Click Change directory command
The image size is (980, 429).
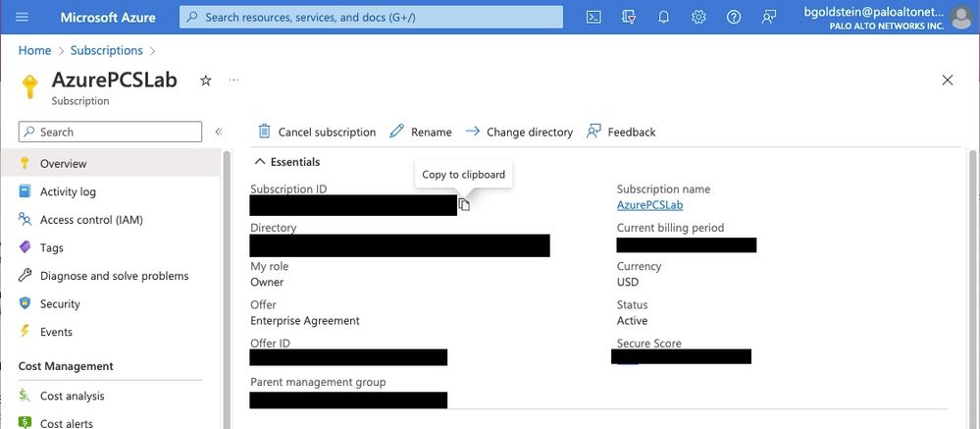click(519, 132)
